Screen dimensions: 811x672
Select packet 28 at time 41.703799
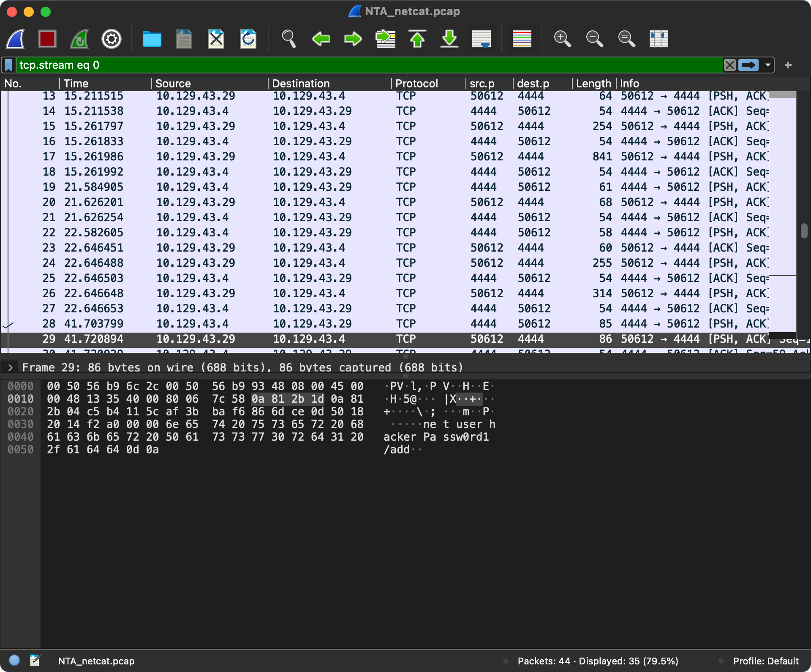tap(384, 324)
